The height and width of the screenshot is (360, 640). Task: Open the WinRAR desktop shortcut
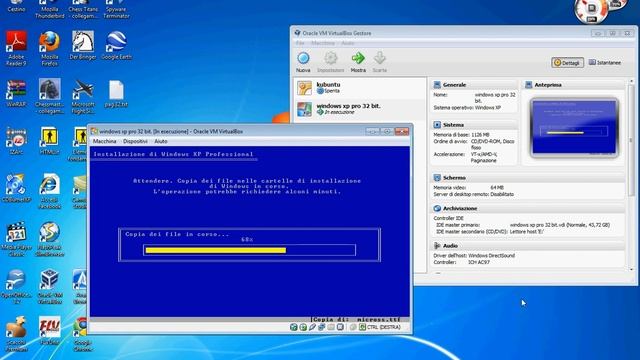tap(16, 93)
